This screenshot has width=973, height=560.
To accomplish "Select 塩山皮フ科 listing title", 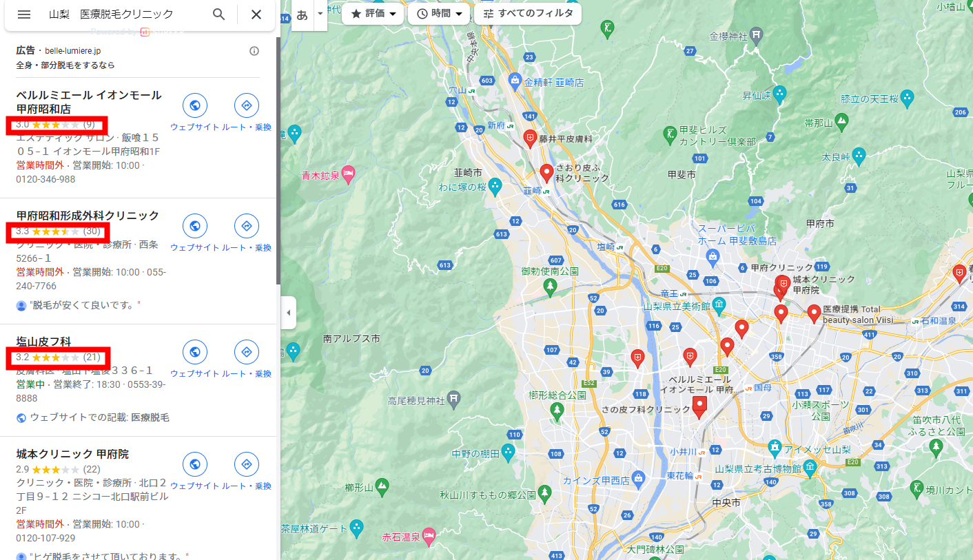I will pyautogui.click(x=43, y=342).
